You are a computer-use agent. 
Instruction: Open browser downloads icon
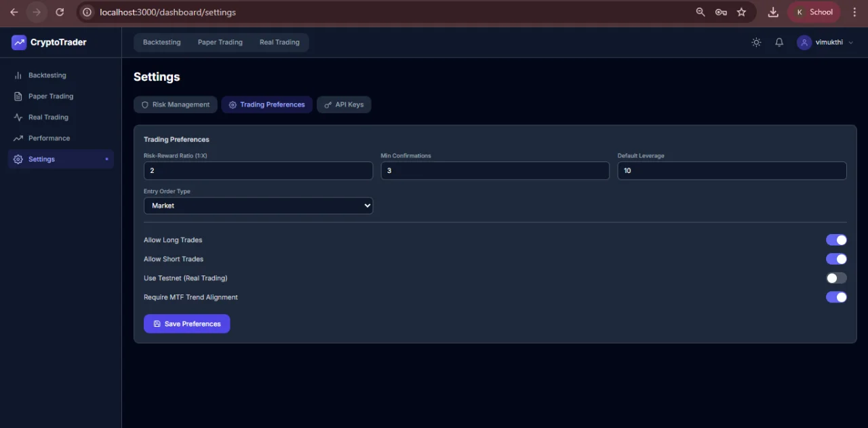(x=772, y=12)
